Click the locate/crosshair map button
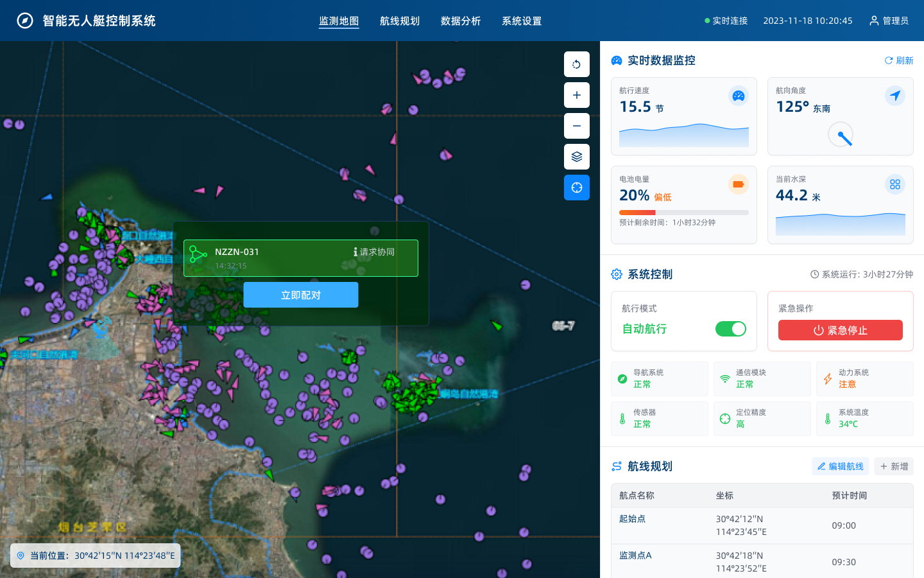Image resolution: width=924 pixels, height=578 pixels. pos(576,188)
